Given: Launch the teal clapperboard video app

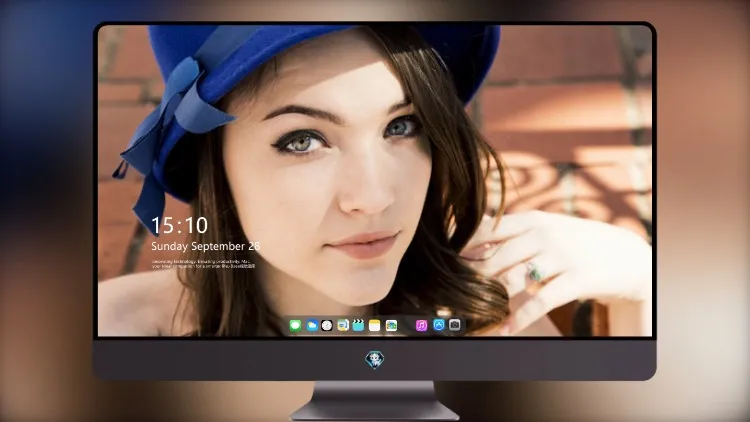Looking at the screenshot, I should [358, 325].
